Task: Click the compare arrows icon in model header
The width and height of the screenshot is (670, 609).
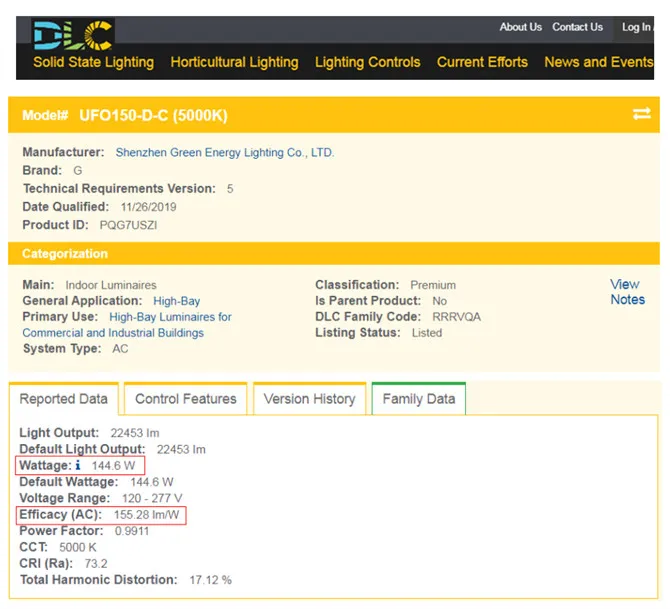Action: click(x=641, y=114)
